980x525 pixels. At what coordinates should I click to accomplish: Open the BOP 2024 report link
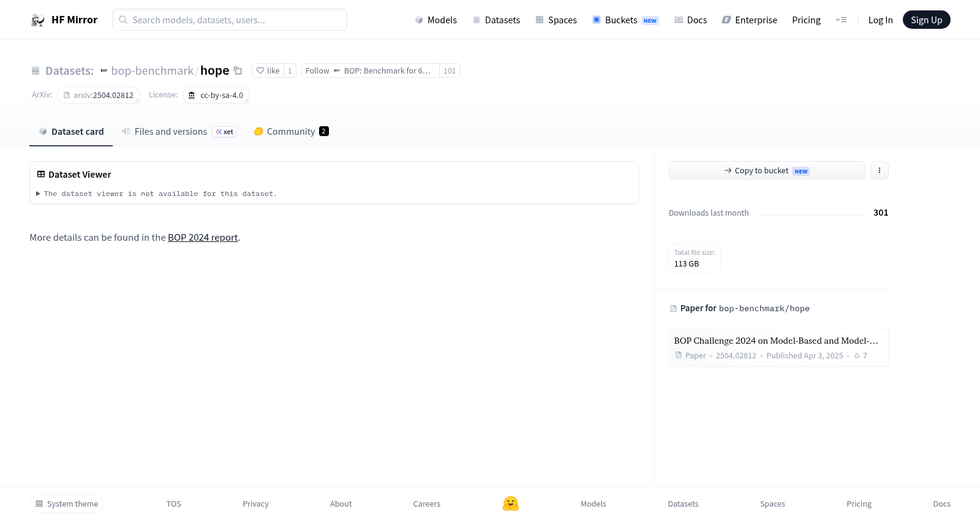[203, 238]
